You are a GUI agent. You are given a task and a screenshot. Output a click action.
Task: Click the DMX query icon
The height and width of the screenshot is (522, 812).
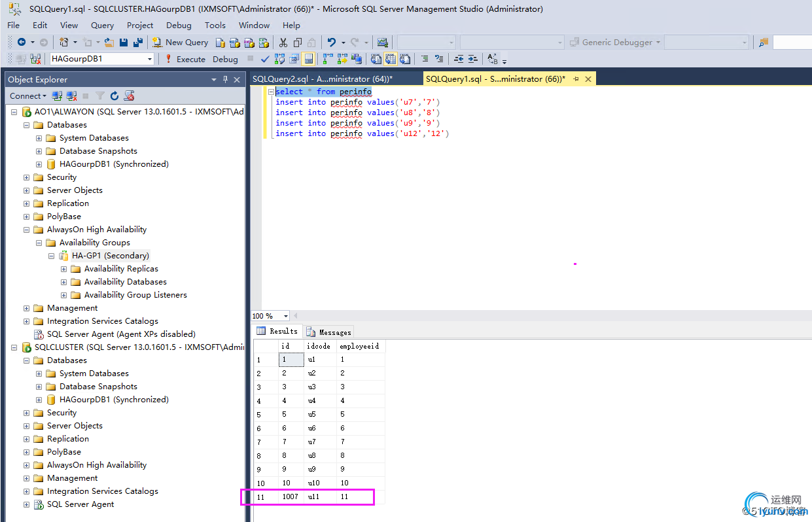click(249, 43)
